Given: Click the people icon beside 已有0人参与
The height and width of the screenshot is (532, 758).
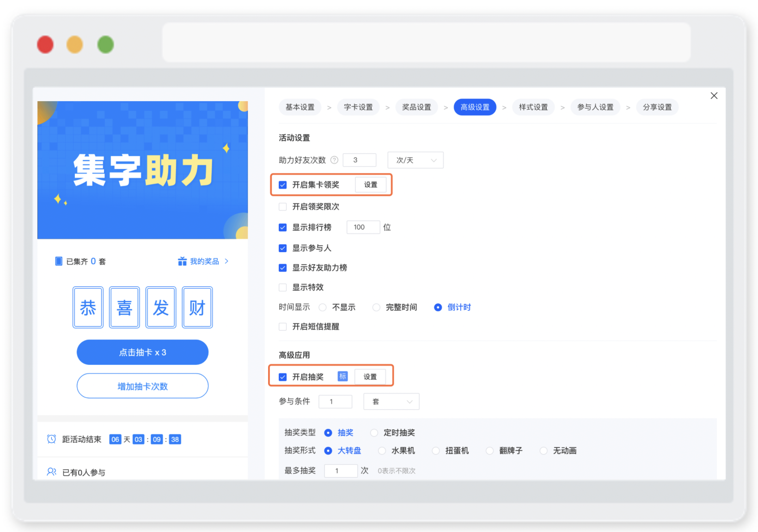Looking at the screenshot, I should point(52,472).
